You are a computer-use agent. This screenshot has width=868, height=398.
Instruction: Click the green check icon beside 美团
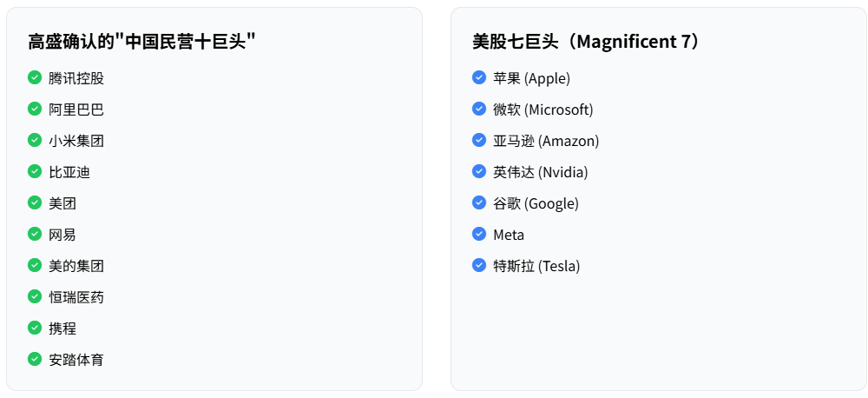point(35,202)
